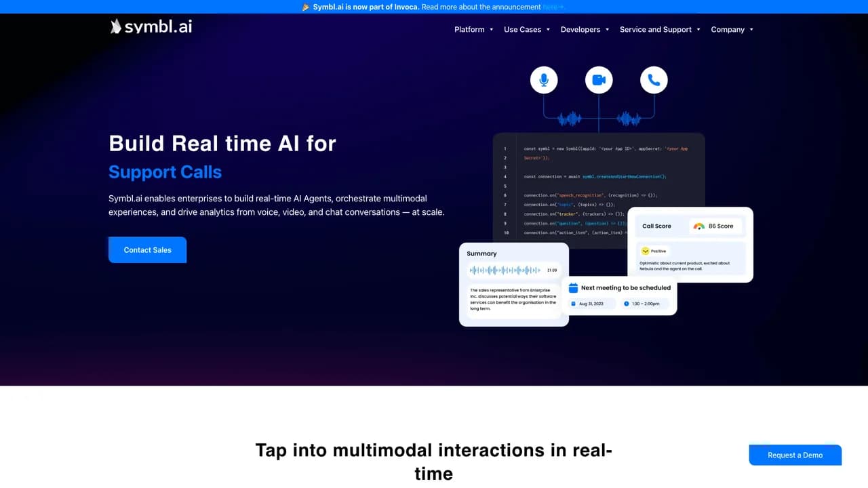Click the phone call icon circle
This screenshot has width=868, height=488.
click(x=654, y=80)
